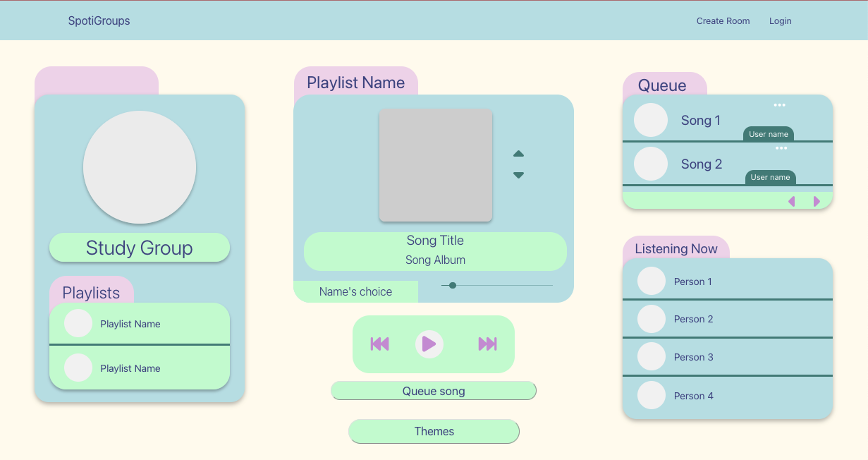Click the Queue song button
This screenshot has height=460, width=868.
(434, 391)
